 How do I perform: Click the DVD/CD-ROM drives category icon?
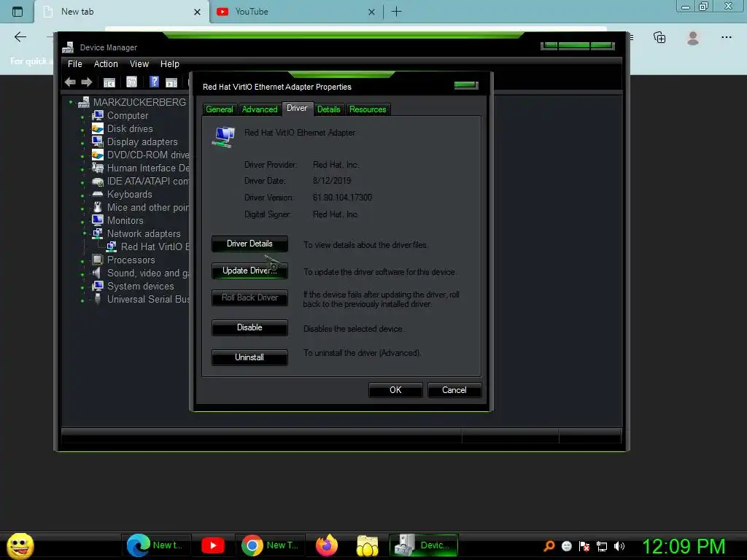click(x=98, y=155)
